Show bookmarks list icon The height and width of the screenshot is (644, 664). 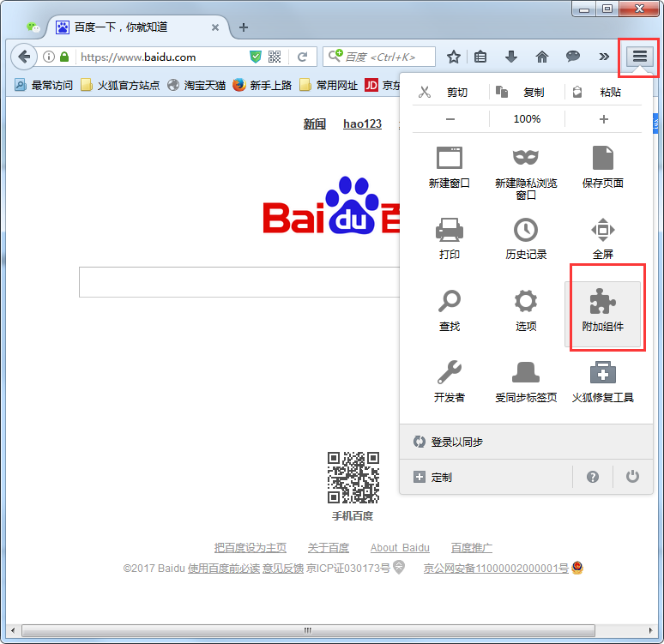pos(480,57)
